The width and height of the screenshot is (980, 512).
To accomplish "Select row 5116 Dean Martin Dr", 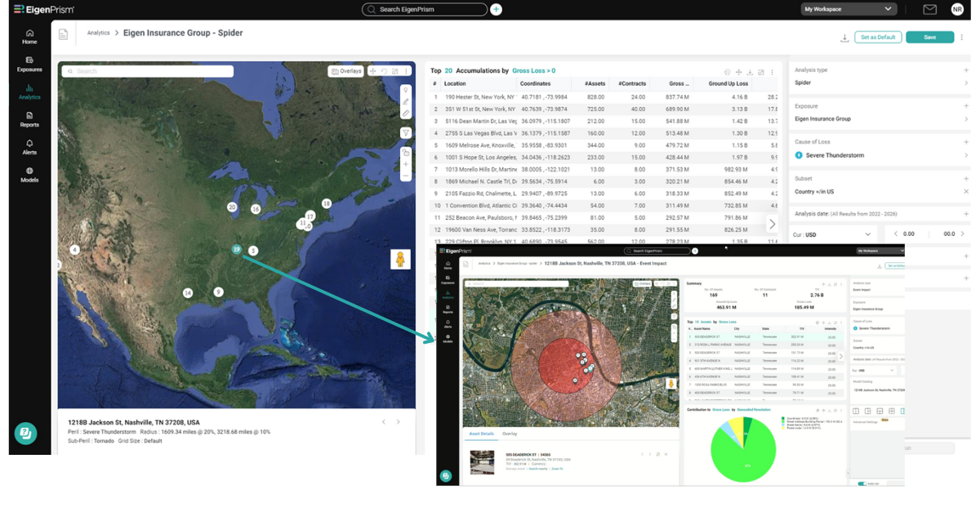I will (x=604, y=121).
